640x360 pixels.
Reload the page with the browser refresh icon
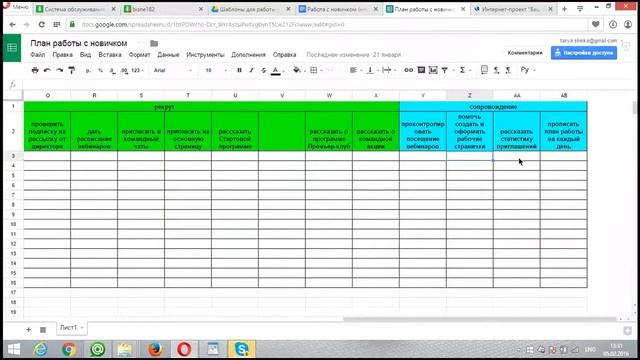click(41, 24)
